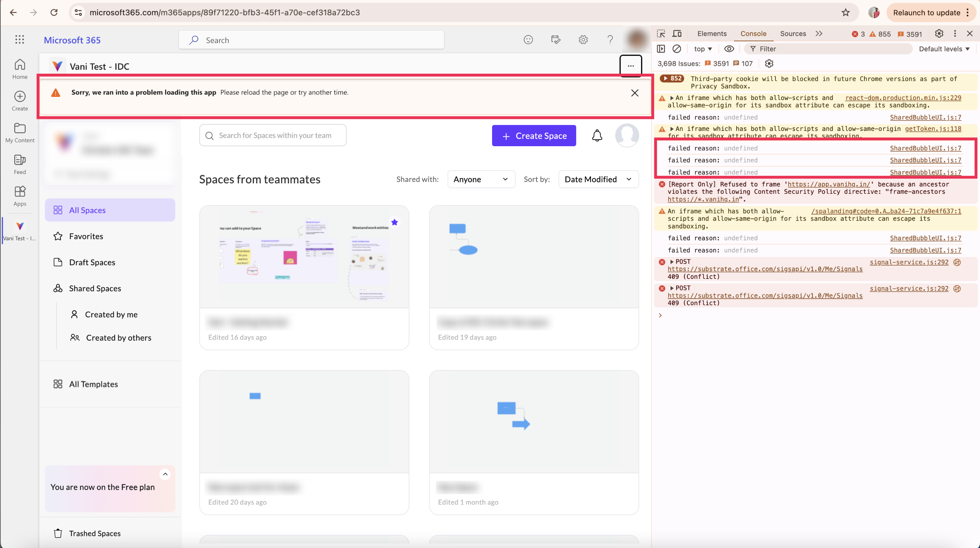Switch to the Sources tab
The width and height of the screenshot is (980, 548).
coord(793,33)
